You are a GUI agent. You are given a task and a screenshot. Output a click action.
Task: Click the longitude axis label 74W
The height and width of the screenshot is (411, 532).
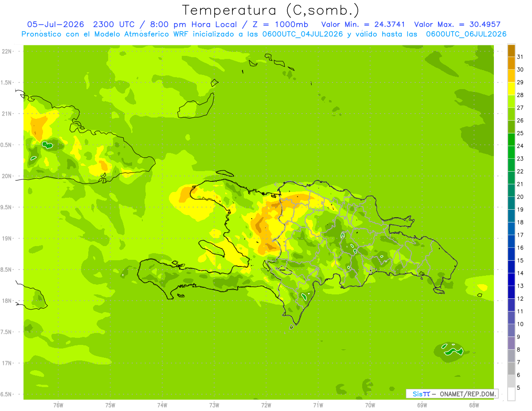tap(162, 405)
